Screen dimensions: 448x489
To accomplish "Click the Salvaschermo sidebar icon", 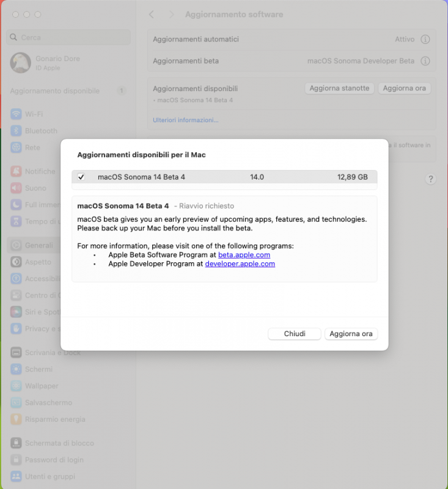I will 16,403.
